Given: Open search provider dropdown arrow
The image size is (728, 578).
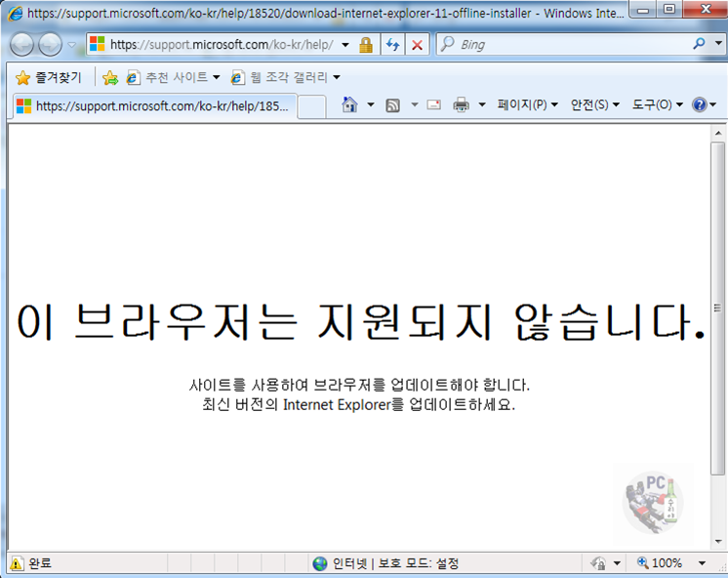Looking at the screenshot, I should 718,44.
